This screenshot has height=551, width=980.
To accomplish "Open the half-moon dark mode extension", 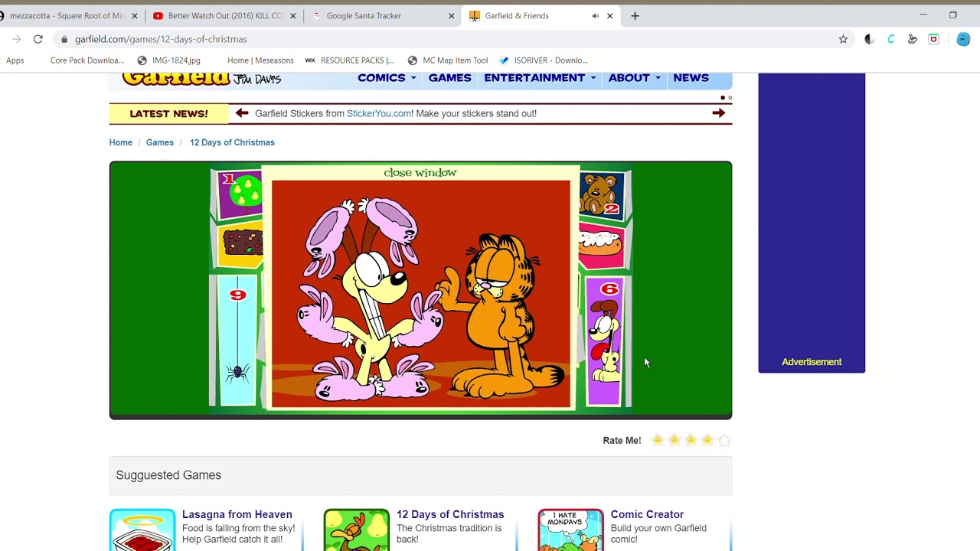I will (869, 39).
